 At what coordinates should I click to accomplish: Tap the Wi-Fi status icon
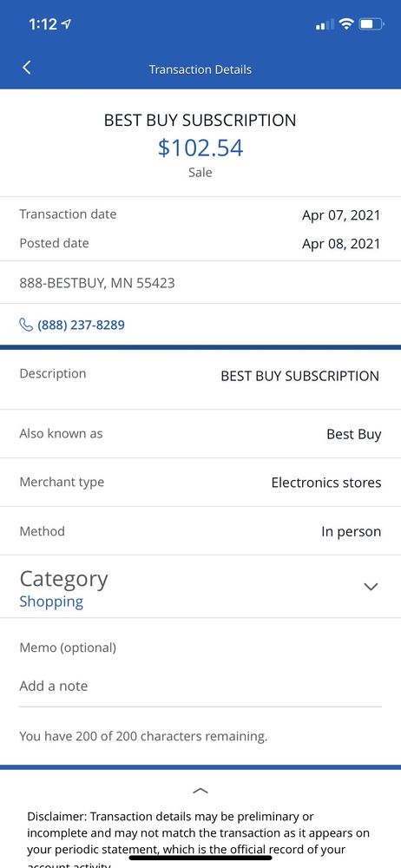point(346,23)
